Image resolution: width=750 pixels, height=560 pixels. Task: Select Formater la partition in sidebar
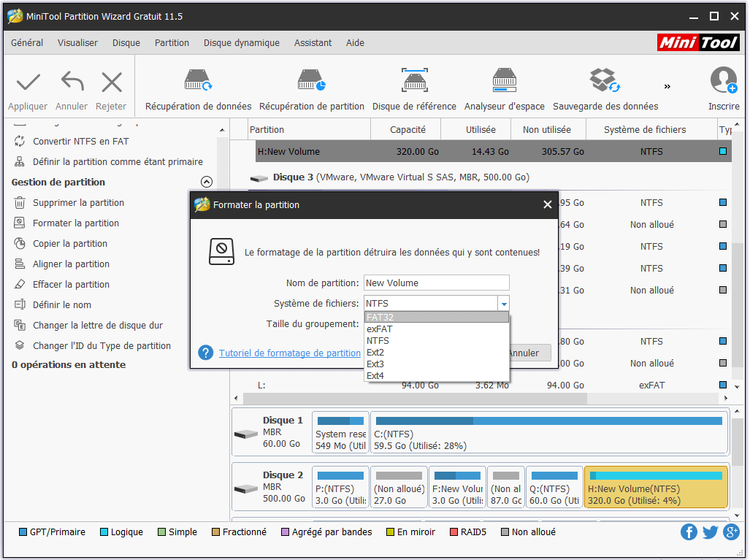[x=75, y=223]
